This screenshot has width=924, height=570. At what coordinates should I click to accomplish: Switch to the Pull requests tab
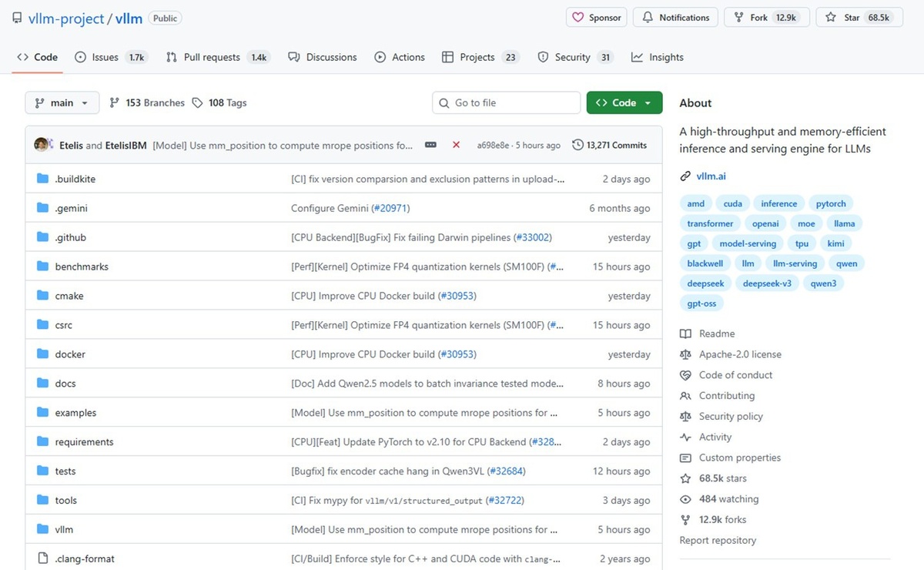[x=212, y=57]
